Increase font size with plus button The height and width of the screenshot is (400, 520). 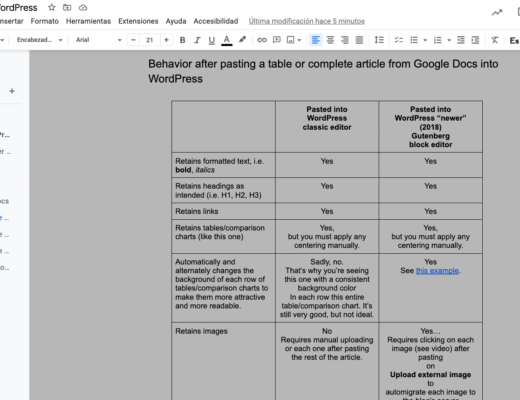point(166,40)
